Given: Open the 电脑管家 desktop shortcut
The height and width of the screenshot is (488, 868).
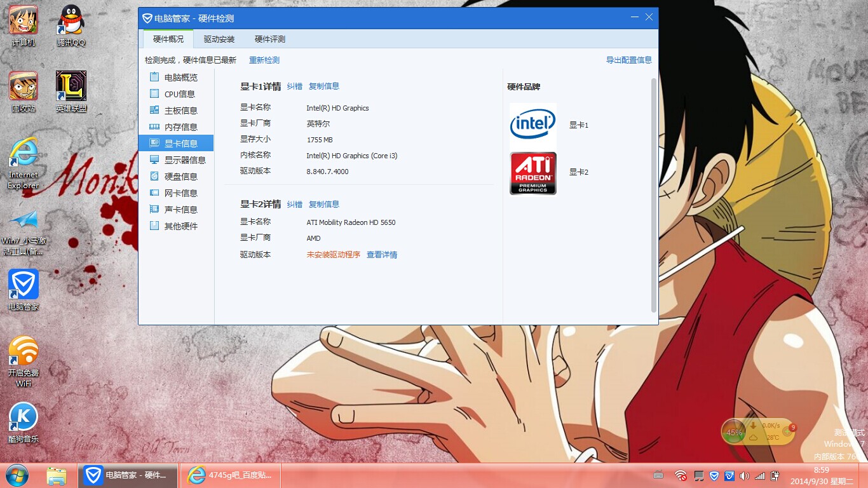Looking at the screenshot, I should pos(24,290).
